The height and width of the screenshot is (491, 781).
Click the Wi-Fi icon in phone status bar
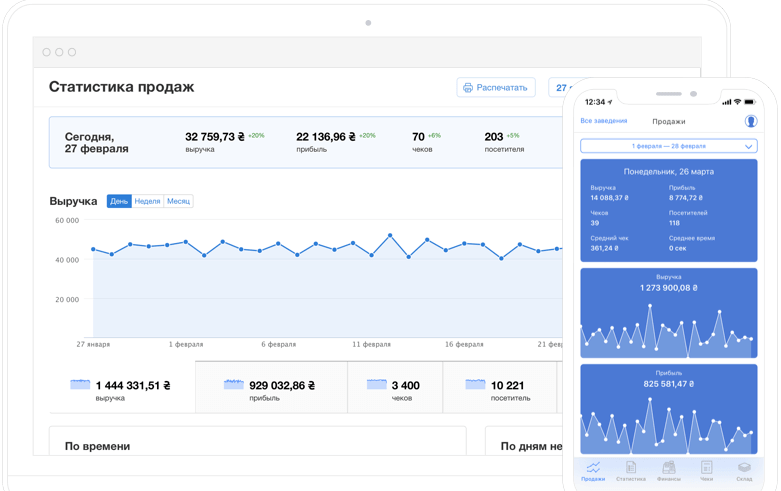[x=737, y=102]
